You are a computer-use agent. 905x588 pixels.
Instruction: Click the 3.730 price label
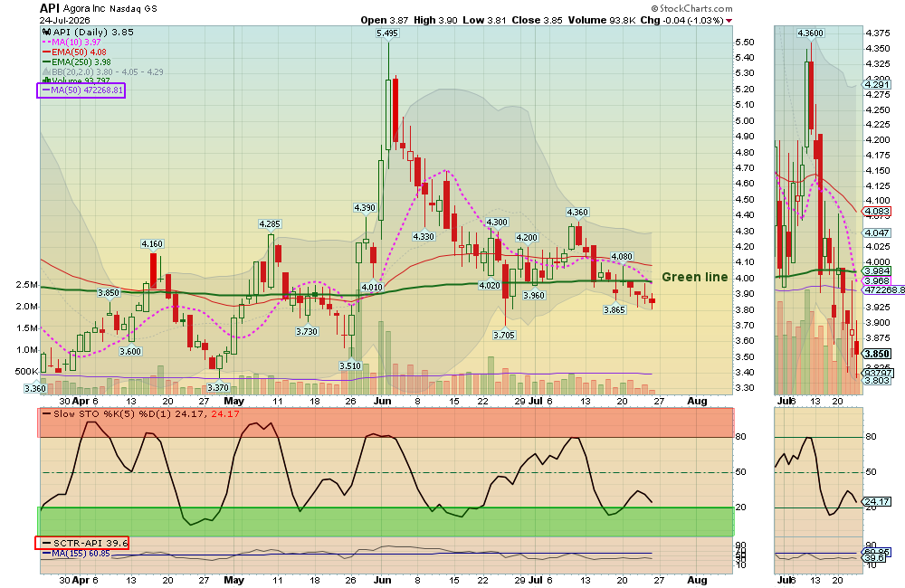coord(307,332)
